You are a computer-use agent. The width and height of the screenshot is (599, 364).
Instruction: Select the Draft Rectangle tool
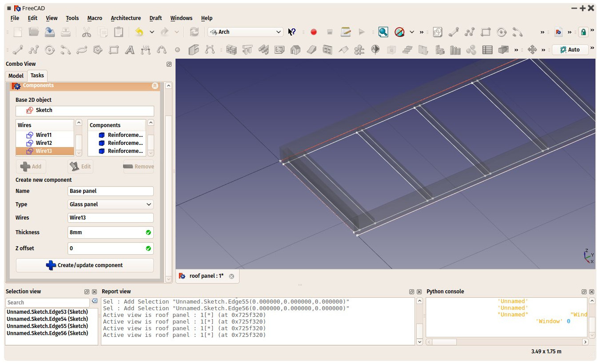click(x=114, y=50)
